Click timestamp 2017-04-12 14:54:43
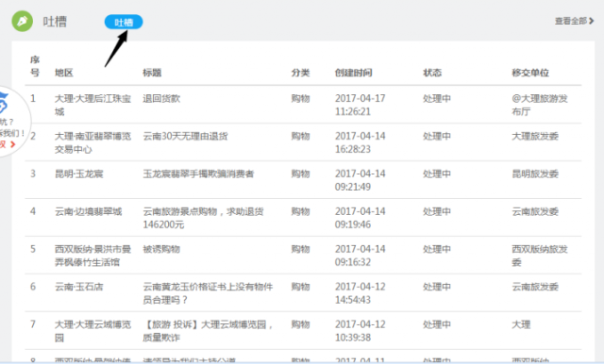 click(361, 293)
